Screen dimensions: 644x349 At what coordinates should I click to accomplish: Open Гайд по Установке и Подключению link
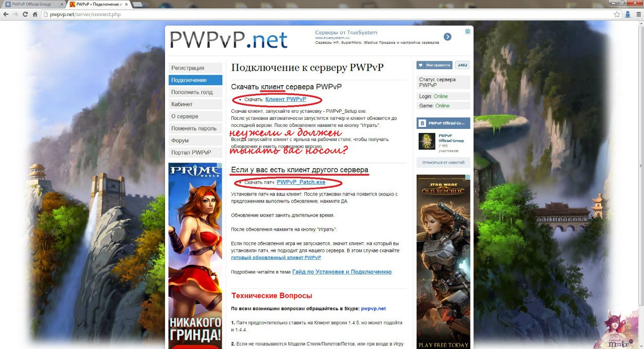tap(342, 272)
